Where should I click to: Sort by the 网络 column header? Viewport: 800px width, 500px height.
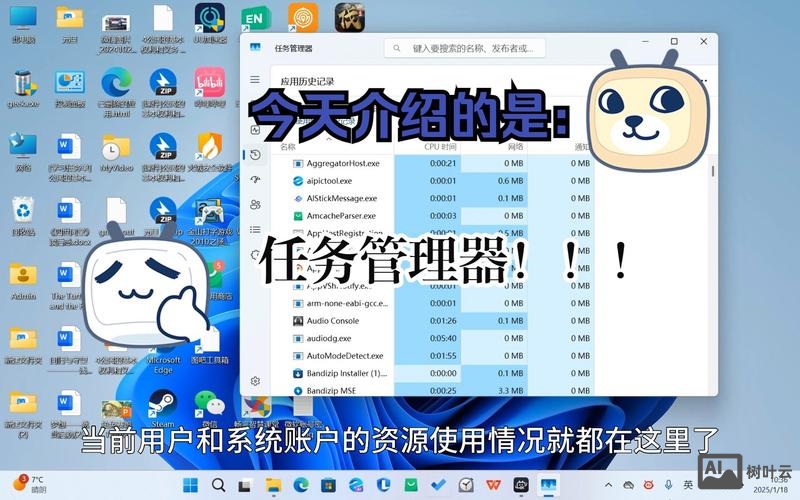pos(515,147)
